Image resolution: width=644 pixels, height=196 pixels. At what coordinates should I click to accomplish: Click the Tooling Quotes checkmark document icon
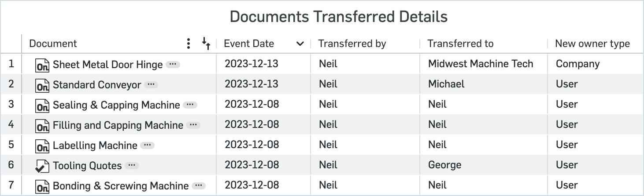pos(42,166)
